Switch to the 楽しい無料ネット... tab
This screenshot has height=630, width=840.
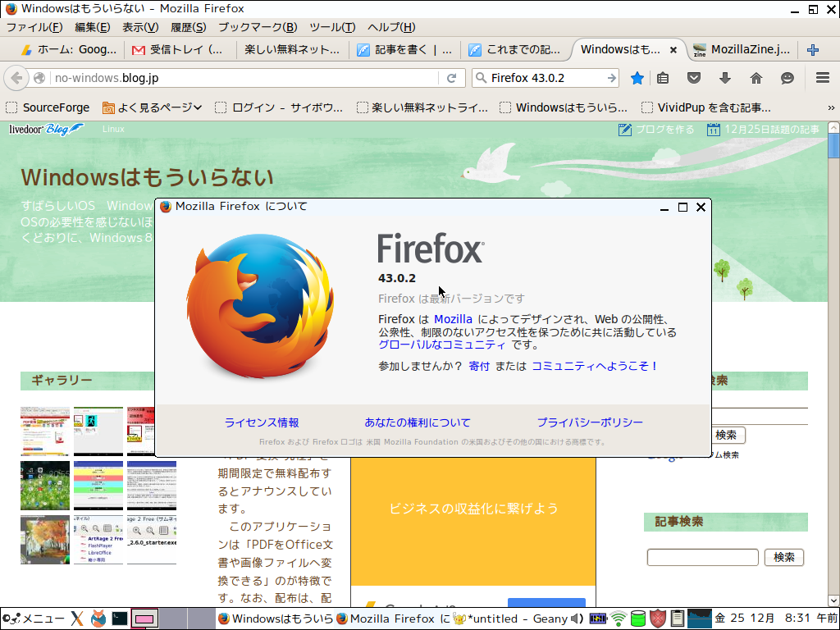292,50
